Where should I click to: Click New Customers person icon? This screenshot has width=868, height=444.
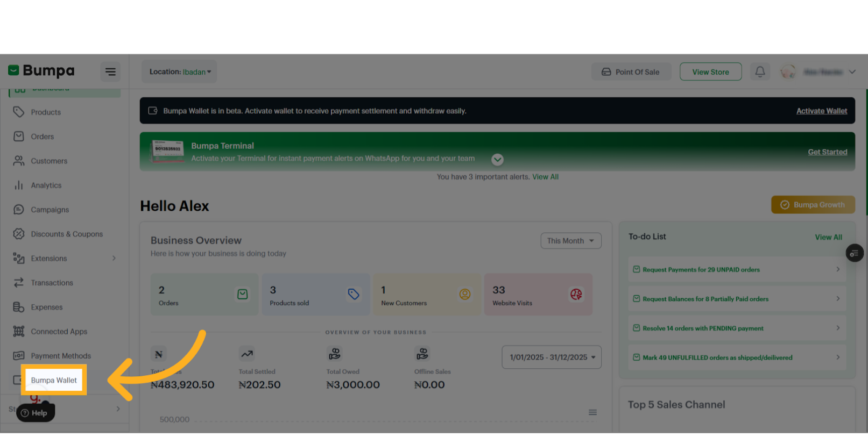[x=465, y=294]
